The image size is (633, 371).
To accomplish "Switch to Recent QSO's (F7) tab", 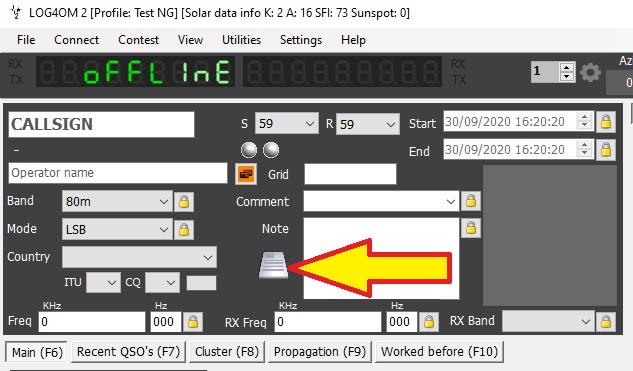I will click(x=128, y=352).
